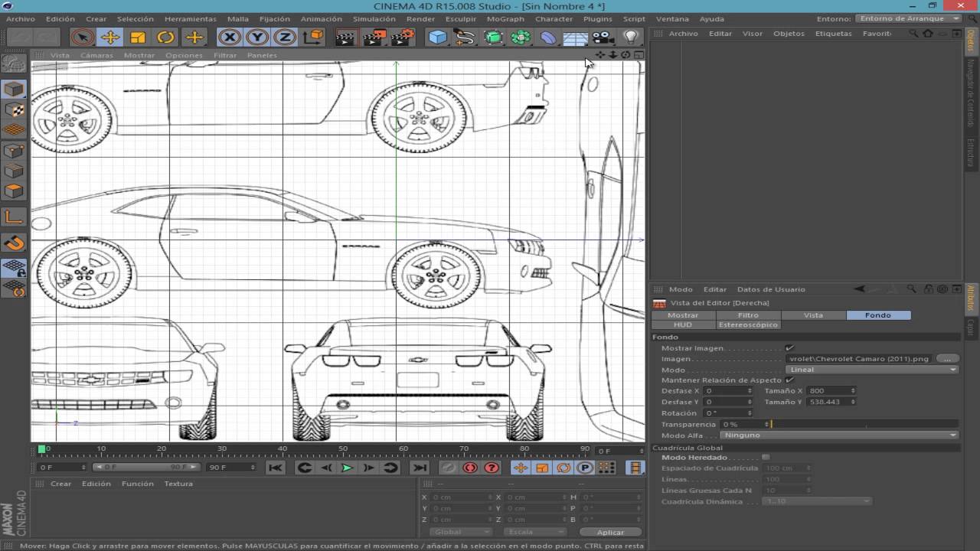This screenshot has width=980, height=551.
Task: Open the Global coordinate dropdown
Action: [x=460, y=532]
